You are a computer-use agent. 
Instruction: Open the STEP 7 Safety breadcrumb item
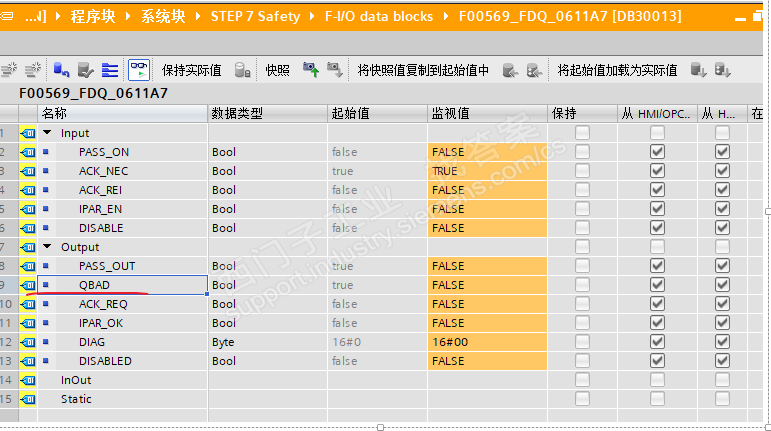point(255,16)
